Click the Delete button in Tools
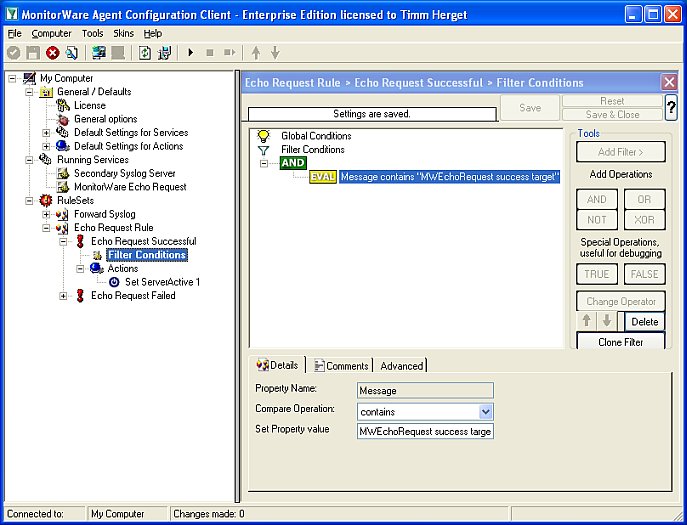The height and width of the screenshot is (525, 687). [x=645, y=322]
